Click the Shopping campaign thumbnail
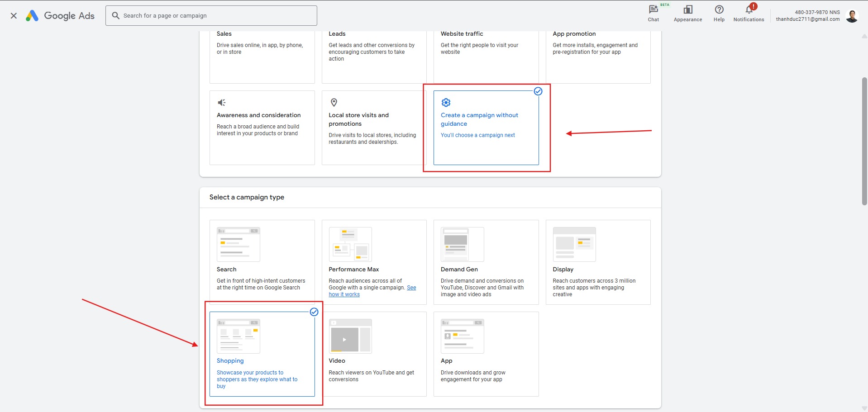868x412 pixels. [238, 336]
